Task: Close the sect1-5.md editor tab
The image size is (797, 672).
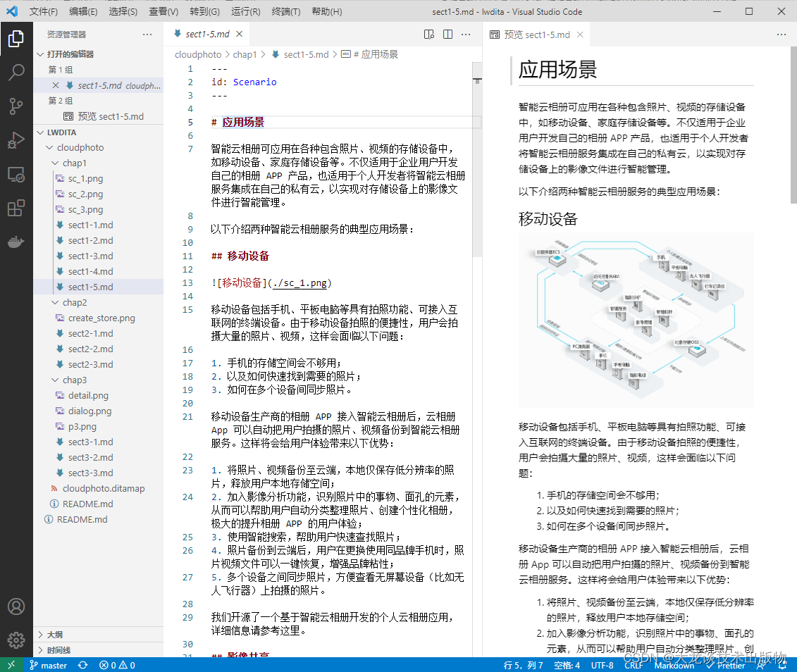Action: click(x=240, y=34)
